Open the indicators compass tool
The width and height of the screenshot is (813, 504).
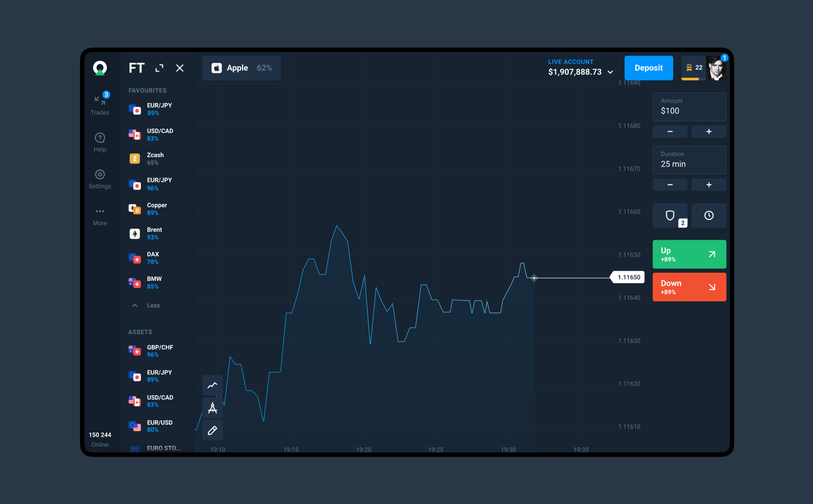pyautogui.click(x=212, y=408)
